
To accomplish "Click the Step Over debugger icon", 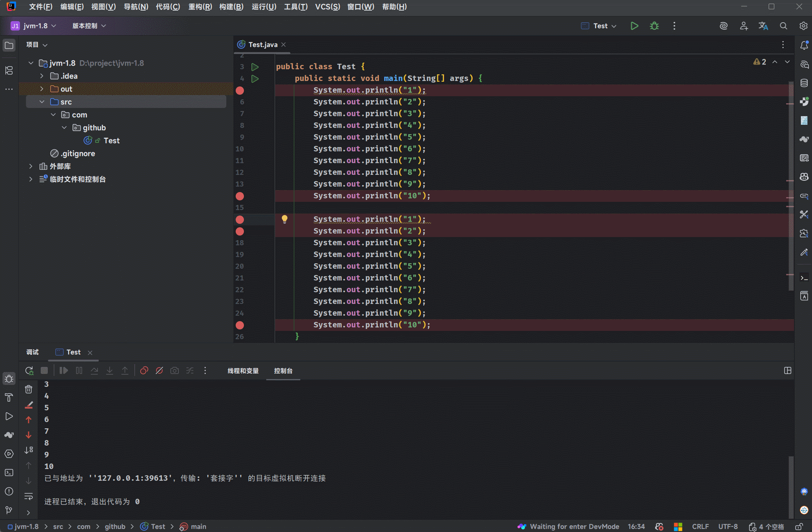I will coord(94,370).
